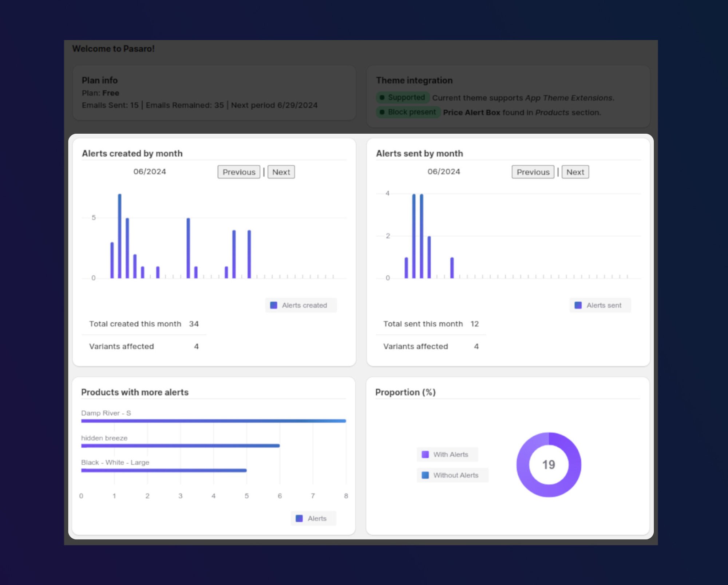Select the previous month on sent chart
The height and width of the screenshot is (585, 728).
(x=533, y=172)
